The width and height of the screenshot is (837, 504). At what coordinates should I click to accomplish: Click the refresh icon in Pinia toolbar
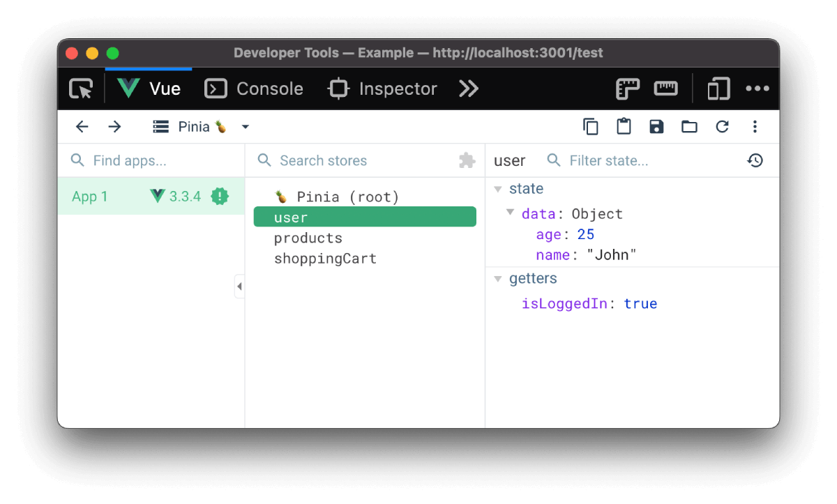722,126
